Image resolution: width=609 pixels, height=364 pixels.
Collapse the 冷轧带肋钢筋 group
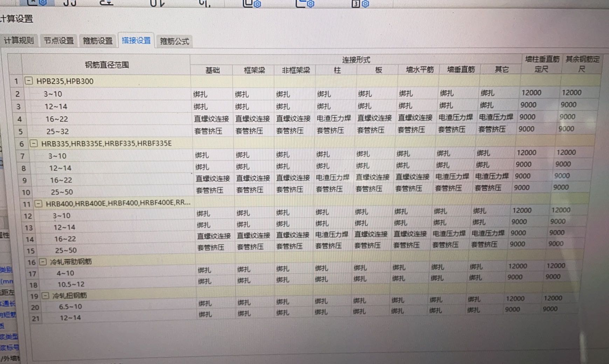point(43,261)
